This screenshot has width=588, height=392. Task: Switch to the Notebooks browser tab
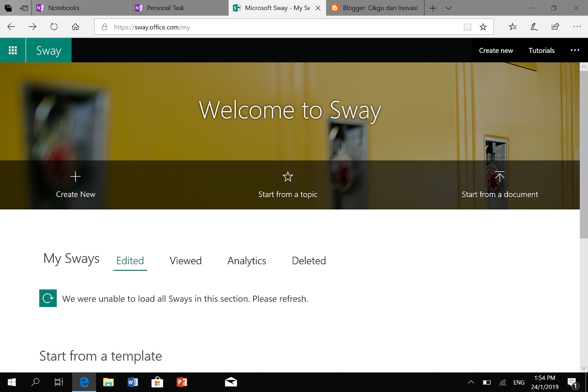click(81, 8)
